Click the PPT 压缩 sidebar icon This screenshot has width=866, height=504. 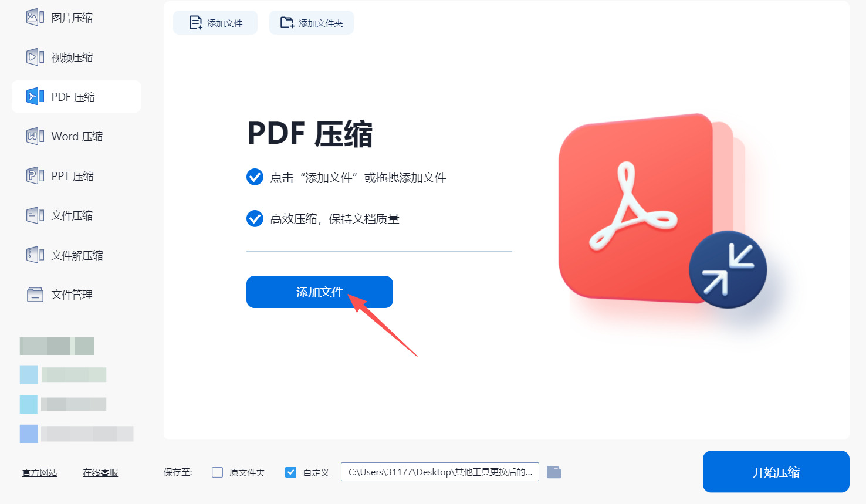[35, 175]
